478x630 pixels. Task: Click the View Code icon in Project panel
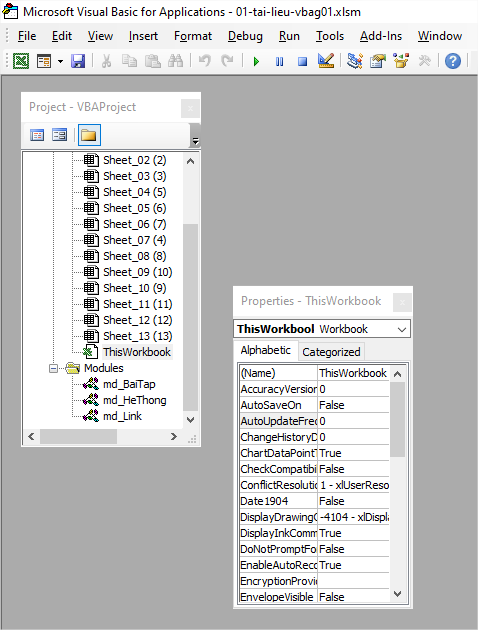(x=37, y=135)
